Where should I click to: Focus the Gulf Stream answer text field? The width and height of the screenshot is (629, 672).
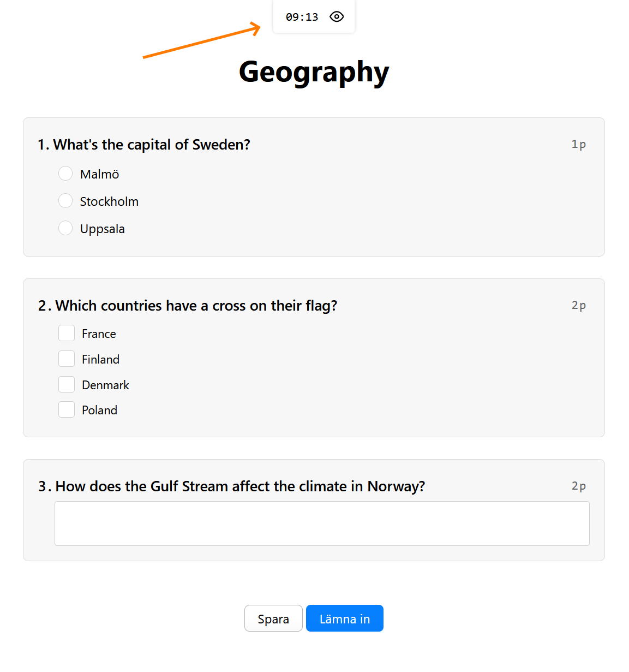click(322, 523)
